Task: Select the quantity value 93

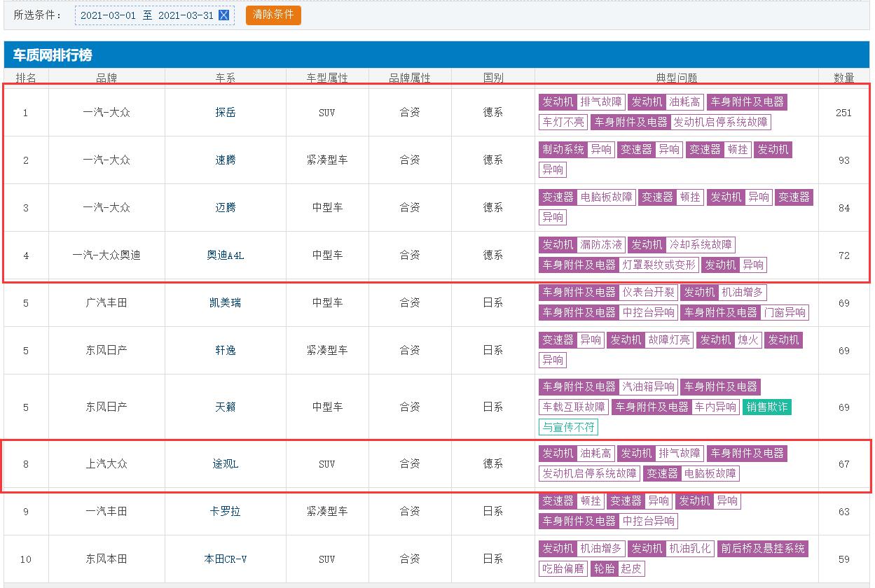Action: tap(843, 160)
